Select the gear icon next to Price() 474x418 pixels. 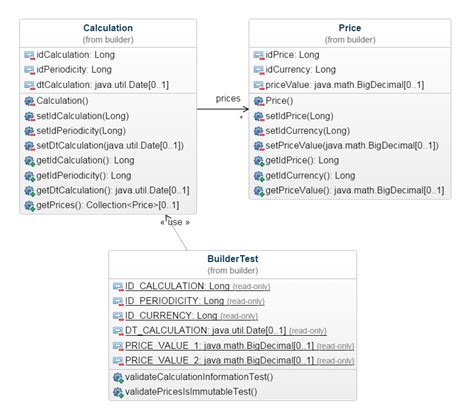tap(259, 101)
